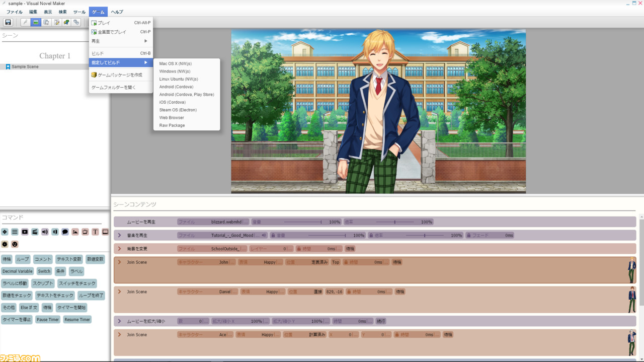
Task: Choose プレイ from the game menu
Action: 120,23
